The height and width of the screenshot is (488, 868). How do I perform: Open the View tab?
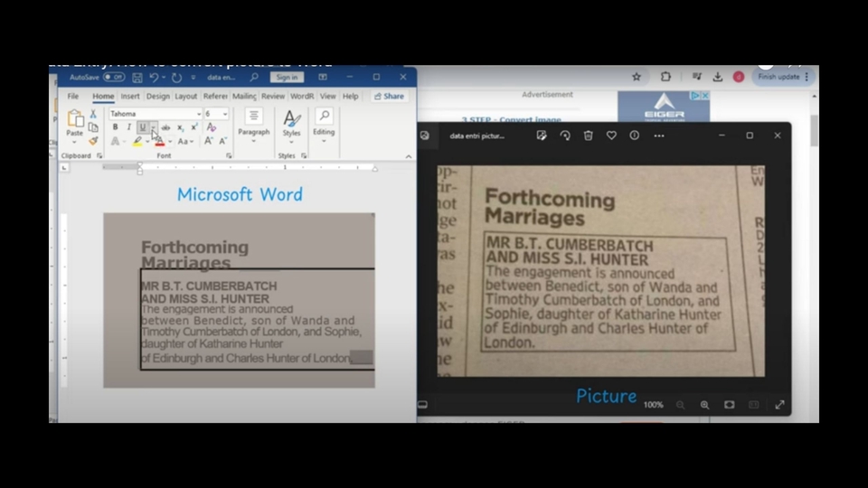(x=327, y=97)
